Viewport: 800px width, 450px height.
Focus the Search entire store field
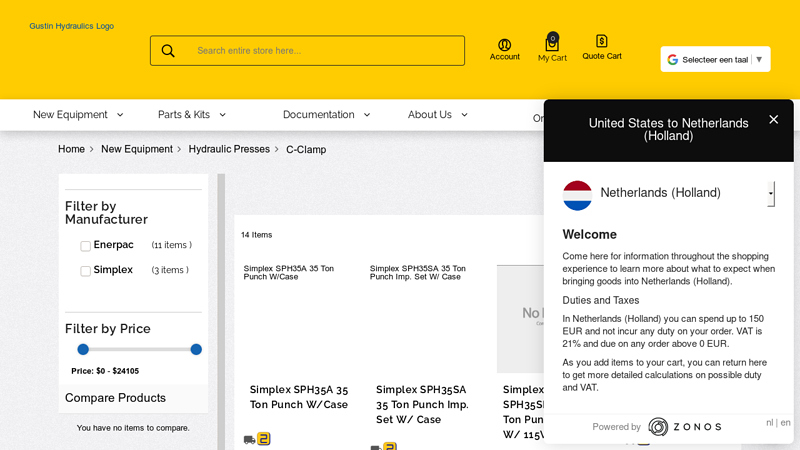[325, 51]
